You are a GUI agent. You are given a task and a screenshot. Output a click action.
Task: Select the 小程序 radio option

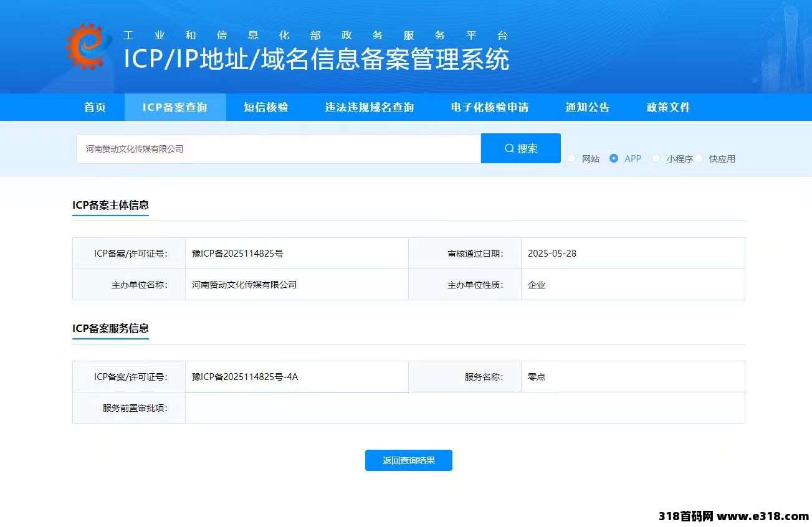656,158
